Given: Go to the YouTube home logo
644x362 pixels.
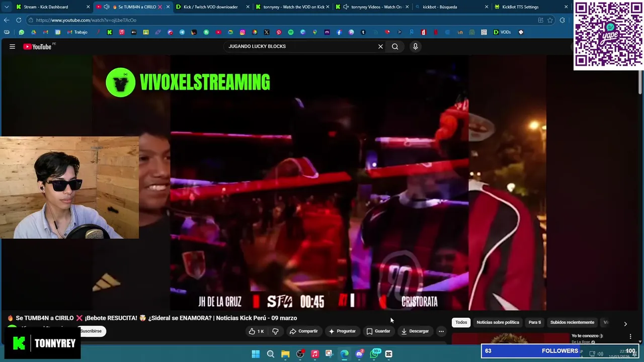Looking at the screenshot, I should tap(38, 46).
